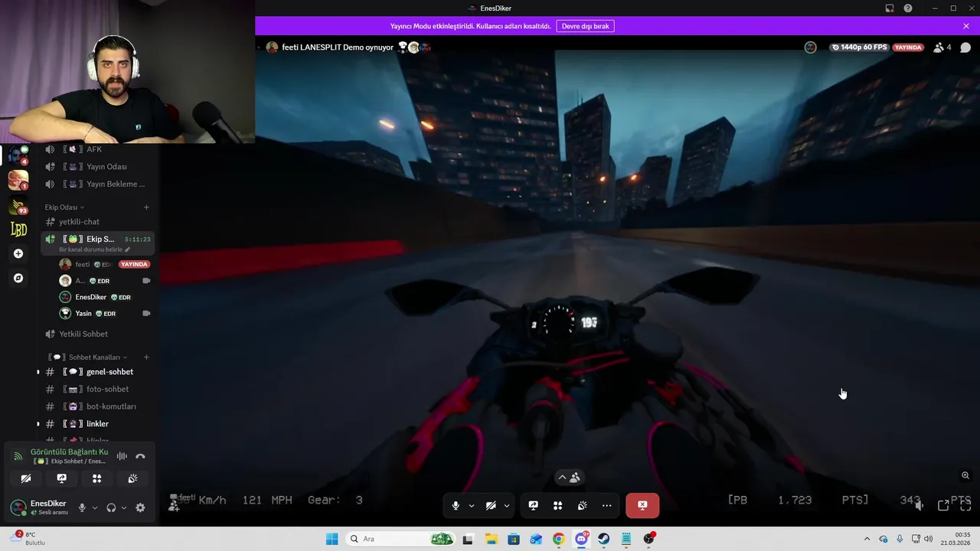Open activities button in voice panel
The height and width of the screenshot is (551, 980).
tap(96, 478)
